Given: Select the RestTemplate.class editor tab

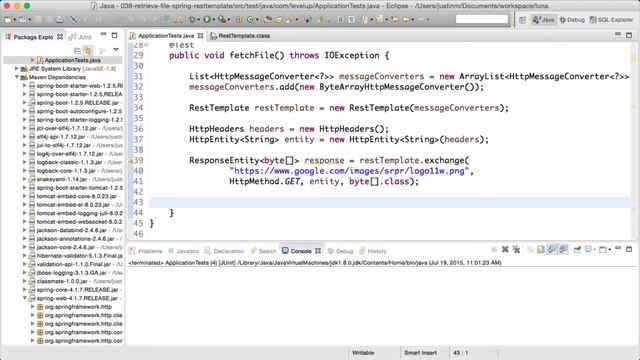Looking at the screenshot, I should [240, 36].
